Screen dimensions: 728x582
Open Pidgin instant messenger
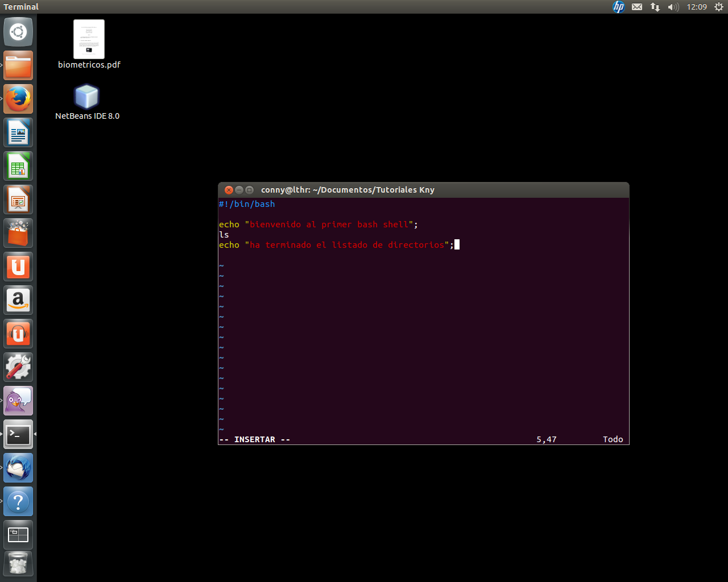tap(18, 400)
